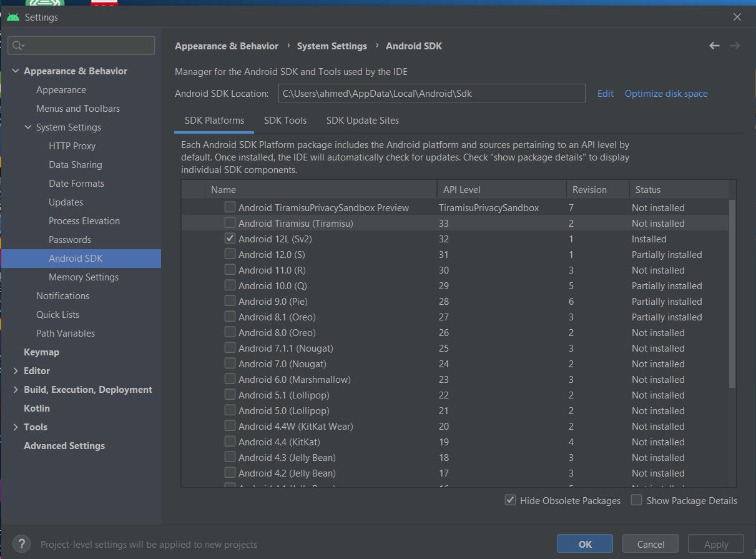This screenshot has height=559, width=756.
Task: Close the Settings dialog with X
Action: click(737, 17)
